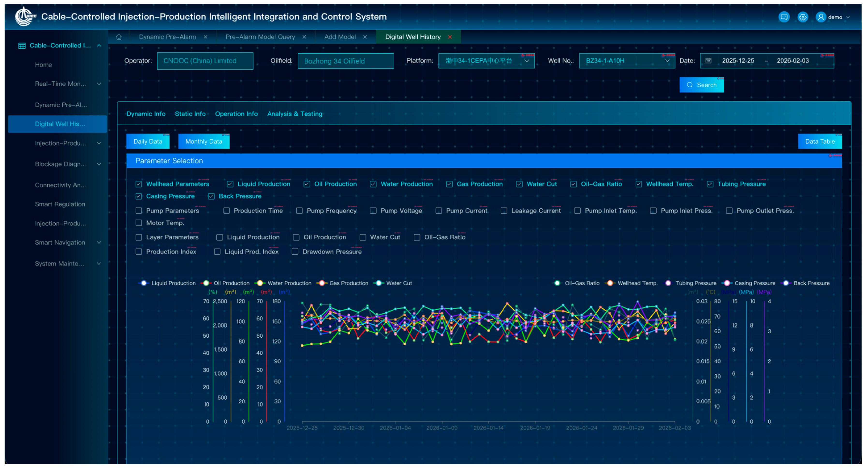Image resolution: width=868 pixels, height=470 pixels.
Task: Uncheck the Gas Production checkbox
Action: [449, 184]
